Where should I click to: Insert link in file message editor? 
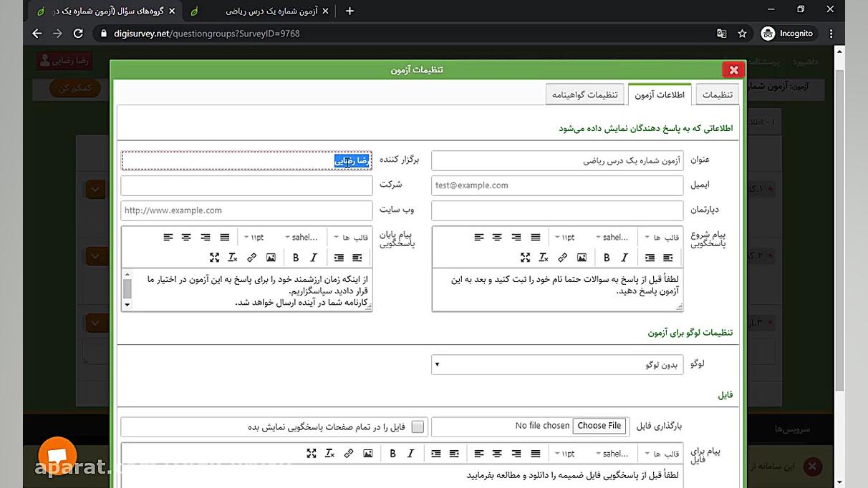(x=349, y=454)
